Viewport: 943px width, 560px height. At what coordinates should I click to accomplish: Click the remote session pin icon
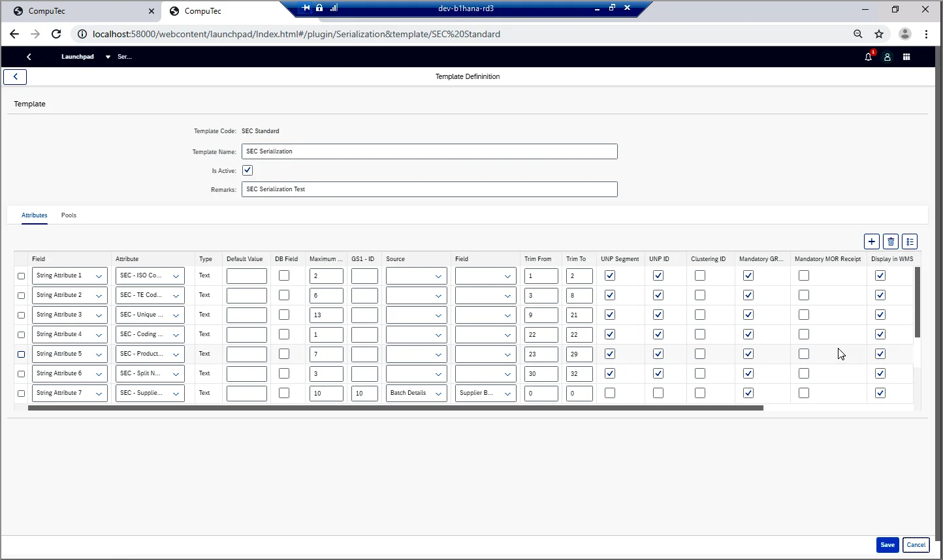(x=306, y=8)
